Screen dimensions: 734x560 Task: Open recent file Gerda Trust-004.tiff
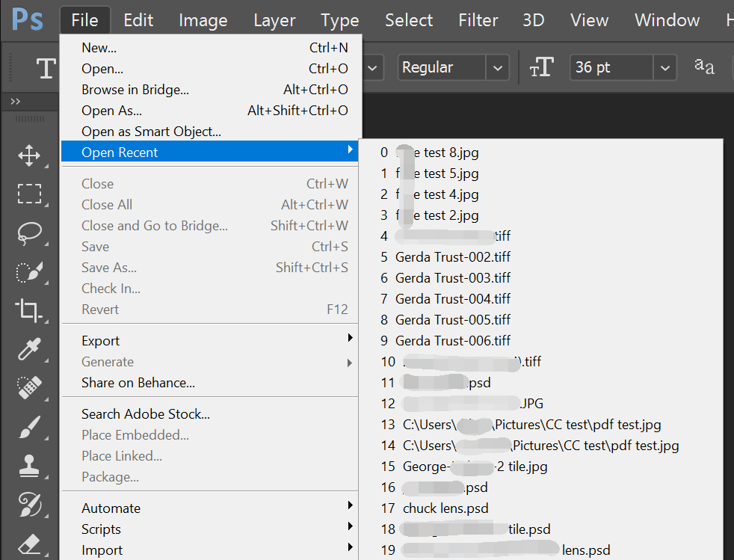point(540,299)
